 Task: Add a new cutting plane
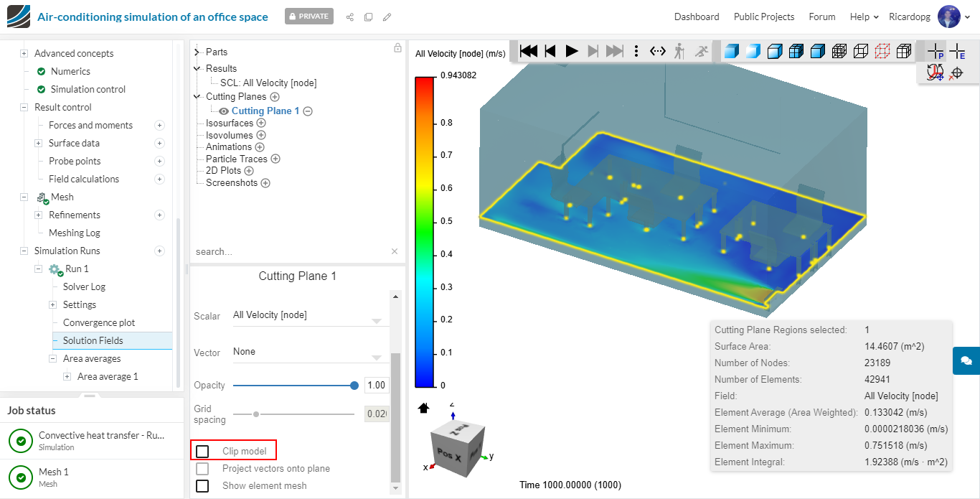click(x=275, y=96)
